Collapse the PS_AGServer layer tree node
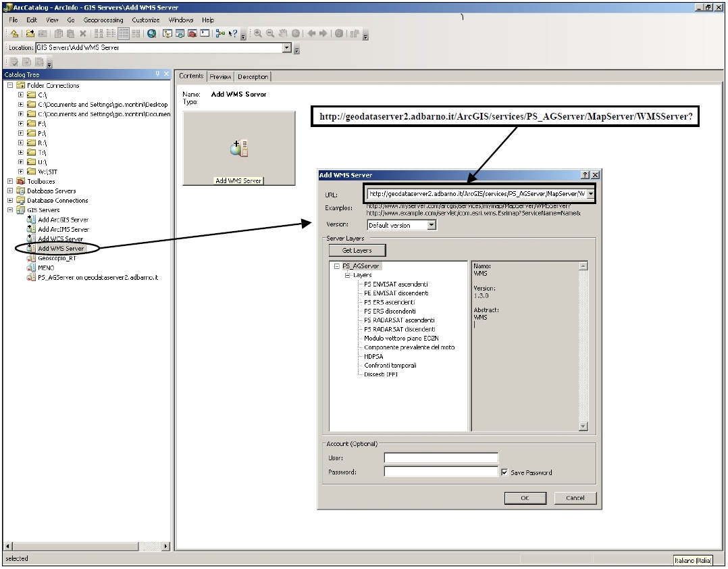The height and width of the screenshot is (569, 728). pyautogui.click(x=337, y=266)
